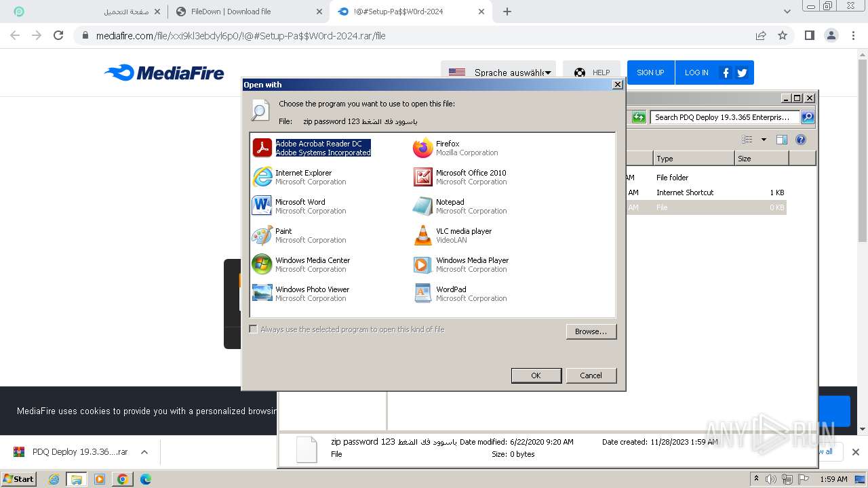Image resolution: width=868 pixels, height=488 pixels.
Task: Pick the Microsoft Office 2010 icon
Action: click(422, 177)
